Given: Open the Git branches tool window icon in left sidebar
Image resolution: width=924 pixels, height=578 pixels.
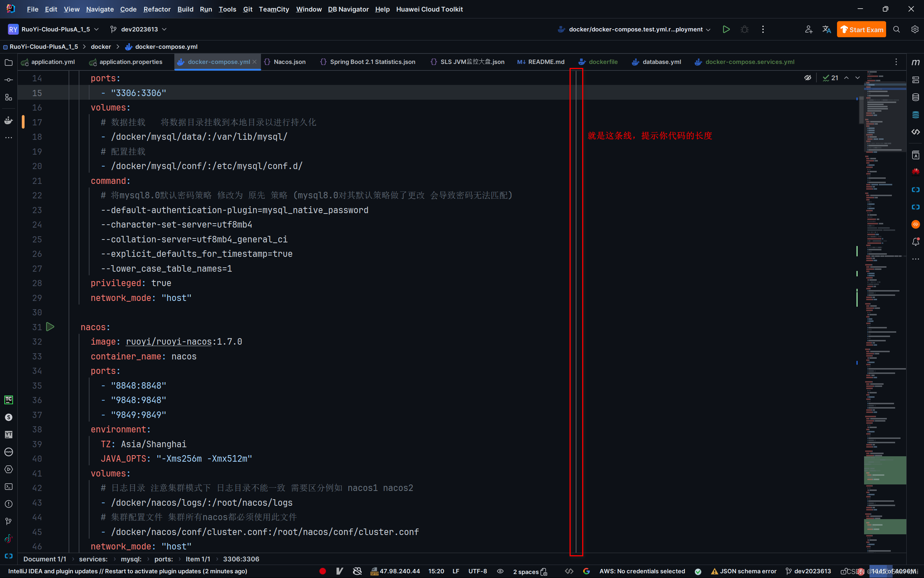Looking at the screenshot, I should pyautogui.click(x=8, y=521).
